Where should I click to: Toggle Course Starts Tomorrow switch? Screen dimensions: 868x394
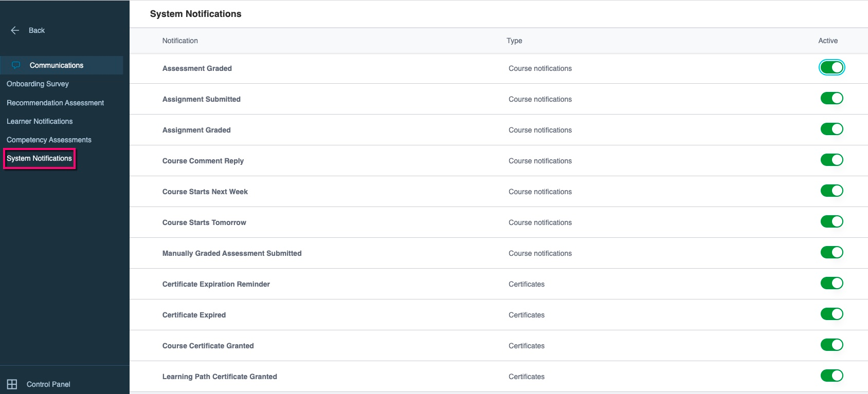pos(831,221)
